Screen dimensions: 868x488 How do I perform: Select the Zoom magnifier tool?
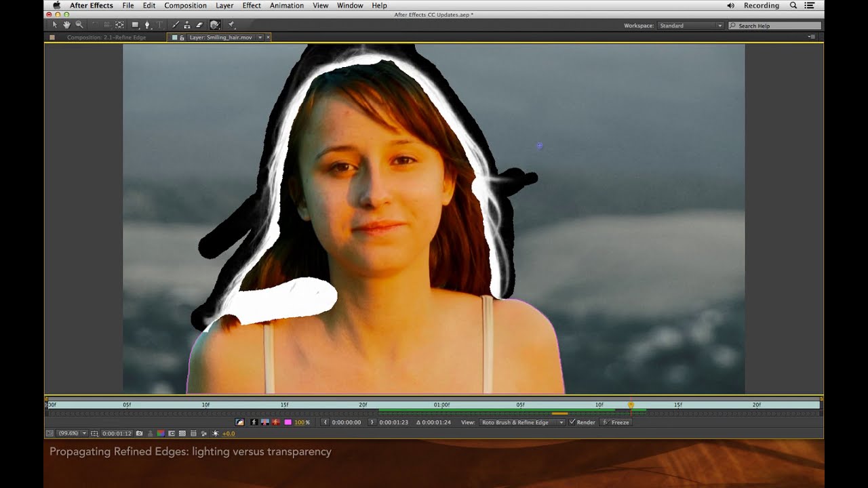(x=79, y=24)
